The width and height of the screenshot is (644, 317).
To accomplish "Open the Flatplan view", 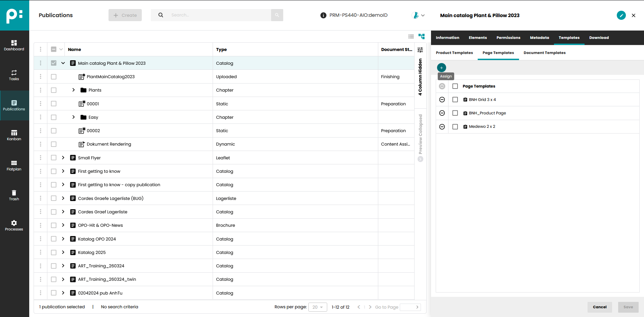I will (x=14, y=165).
